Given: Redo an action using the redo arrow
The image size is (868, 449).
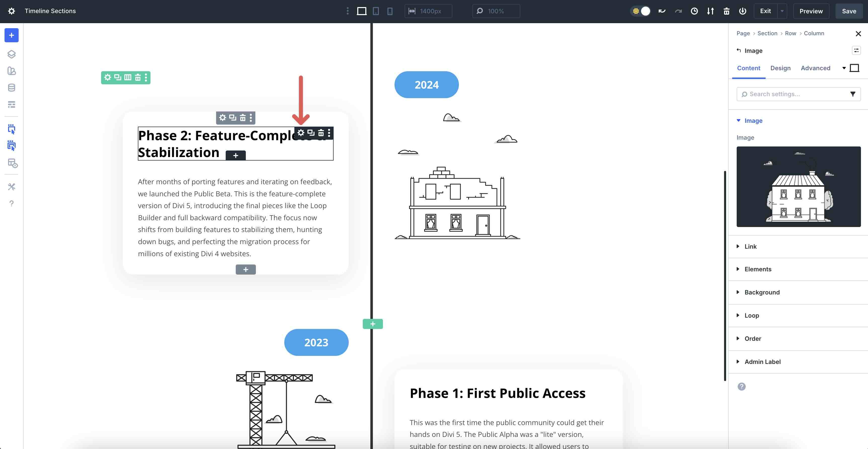Looking at the screenshot, I should click(x=678, y=11).
